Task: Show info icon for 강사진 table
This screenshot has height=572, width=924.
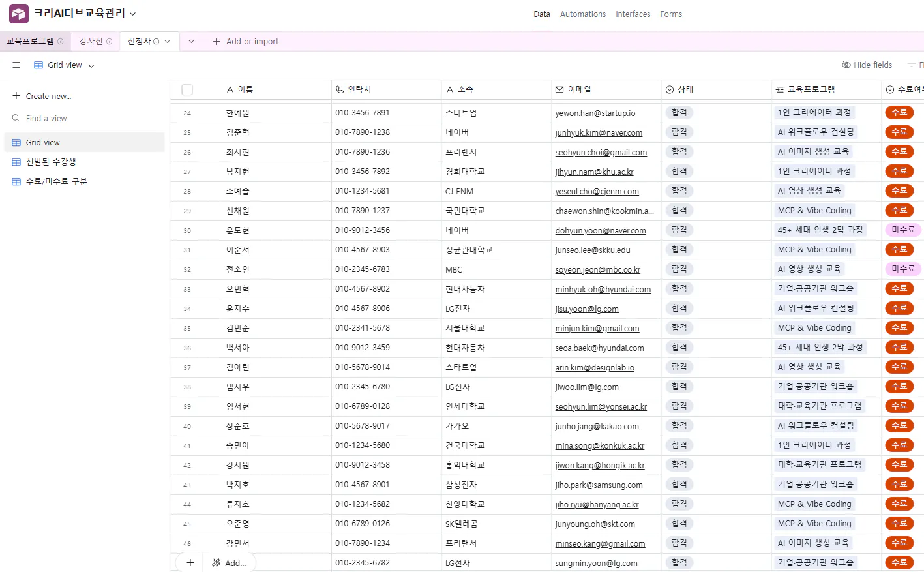Action: [110, 41]
